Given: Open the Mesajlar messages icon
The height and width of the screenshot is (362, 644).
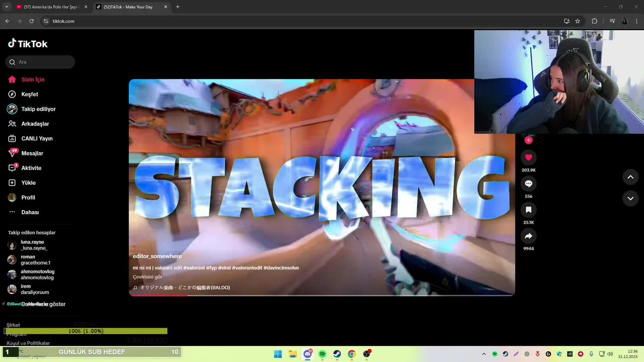Looking at the screenshot, I should [x=12, y=153].
